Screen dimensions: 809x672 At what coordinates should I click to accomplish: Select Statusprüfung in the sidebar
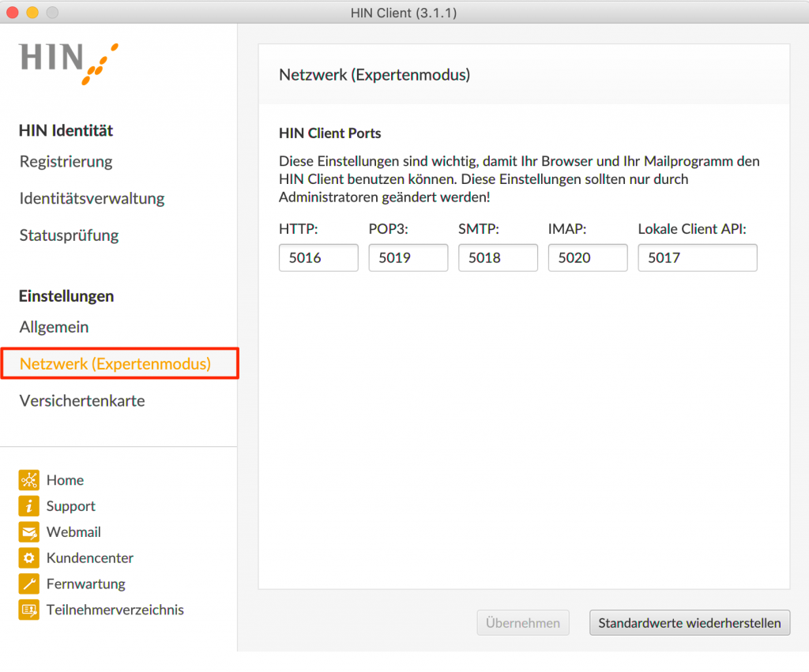click(x=70, y=235)
